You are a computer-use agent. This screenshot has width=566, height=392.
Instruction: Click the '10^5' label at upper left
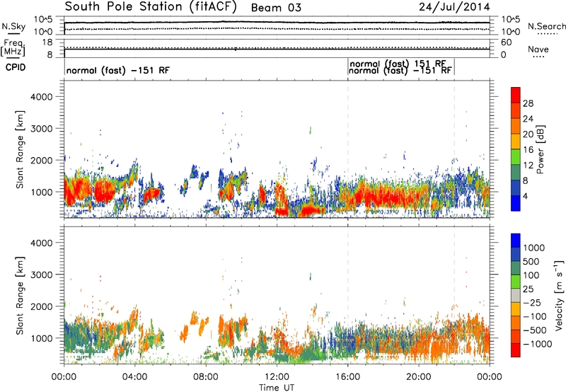(43, 20)
